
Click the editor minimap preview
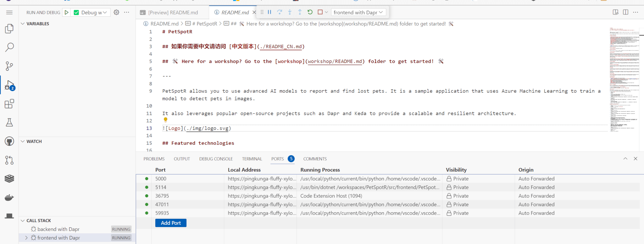[x=624, y=79]
